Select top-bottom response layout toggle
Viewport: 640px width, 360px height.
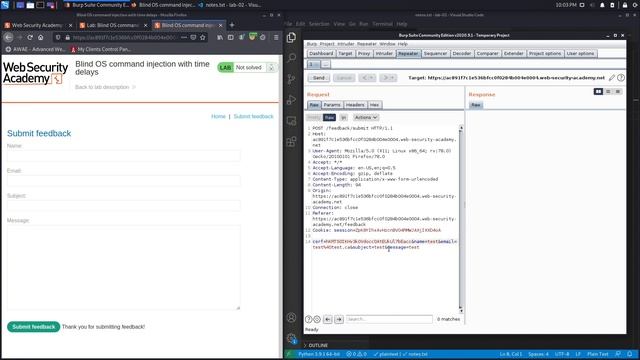point(608,91)
